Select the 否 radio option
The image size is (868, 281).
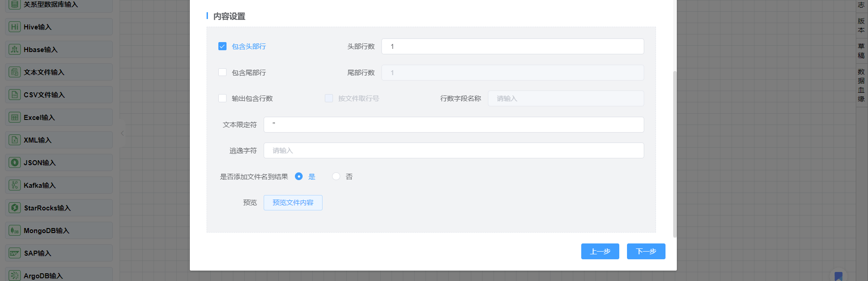tap(336, 176)
